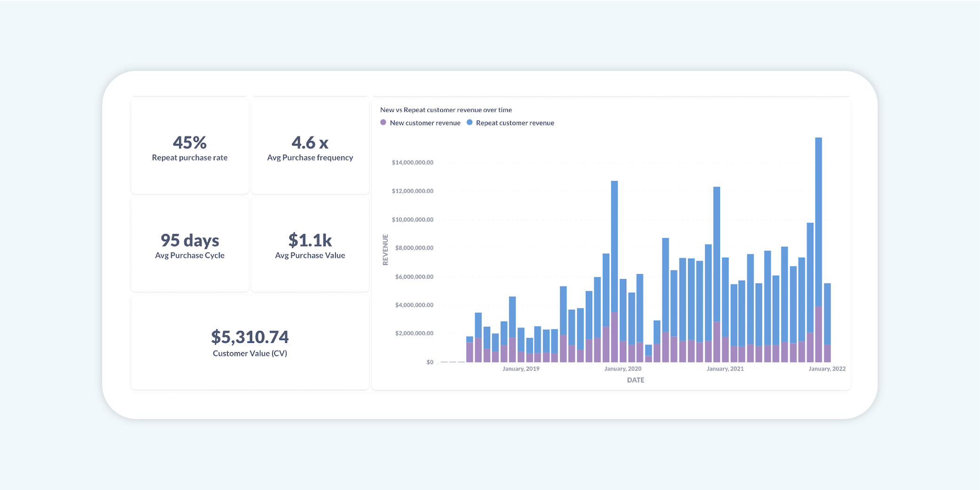
Task: Click the Avg Purchase Cycle label
Action: click(190, 255)
